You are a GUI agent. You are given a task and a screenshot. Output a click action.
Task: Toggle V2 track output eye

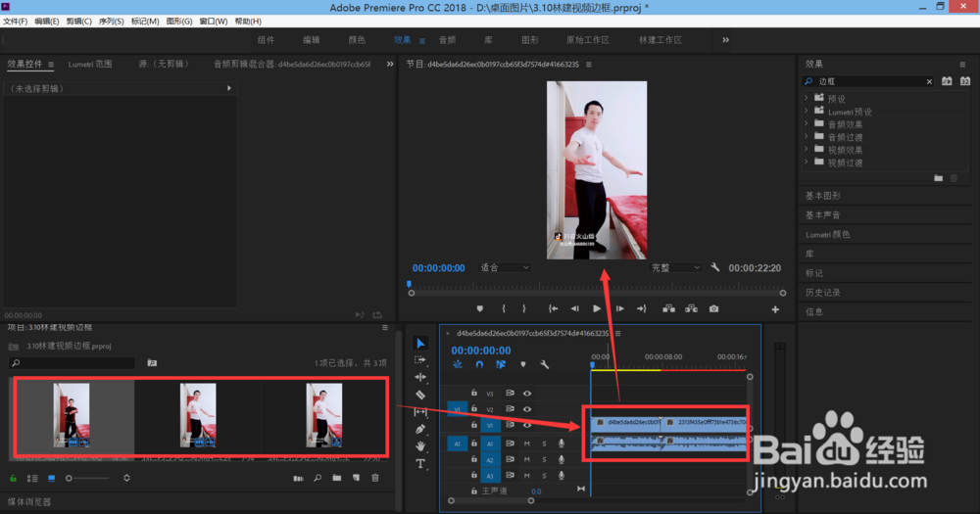pos(527,409)
